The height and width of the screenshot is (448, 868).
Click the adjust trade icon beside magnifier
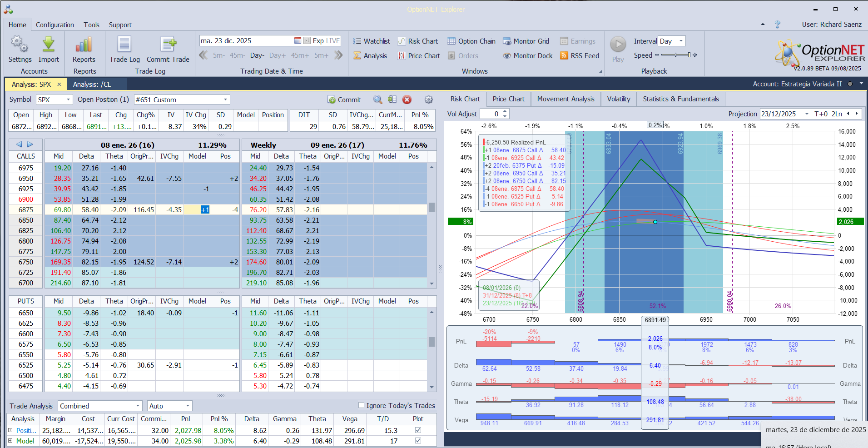coord(392,100)
